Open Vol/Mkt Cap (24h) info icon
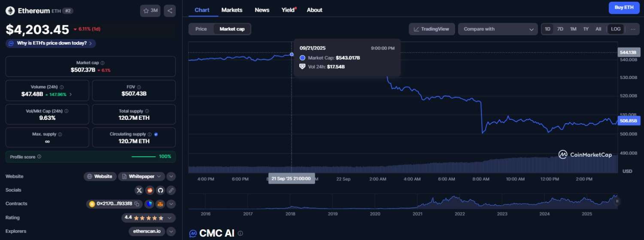The height and width of the screenshot is (240, 644). [66, 111]
